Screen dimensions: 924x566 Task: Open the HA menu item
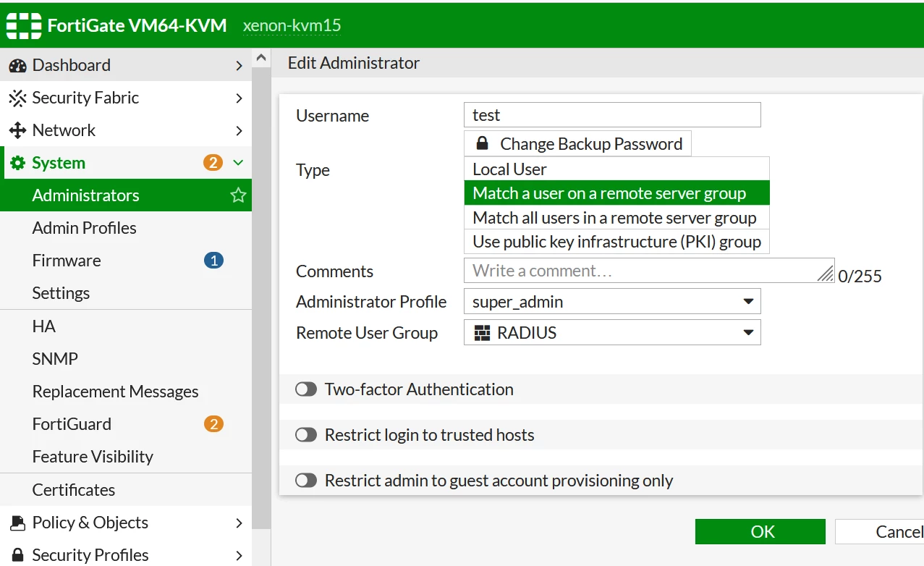click(126, 326)
